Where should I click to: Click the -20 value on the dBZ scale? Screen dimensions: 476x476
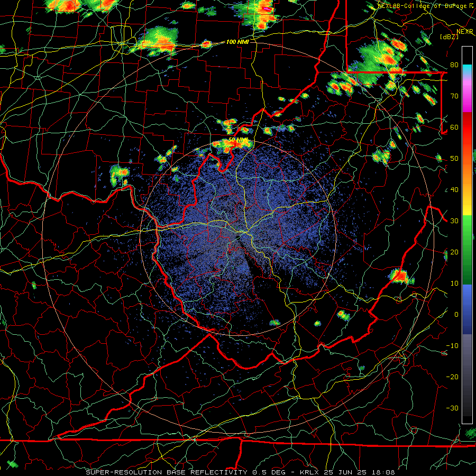click(x=452, y=377)
